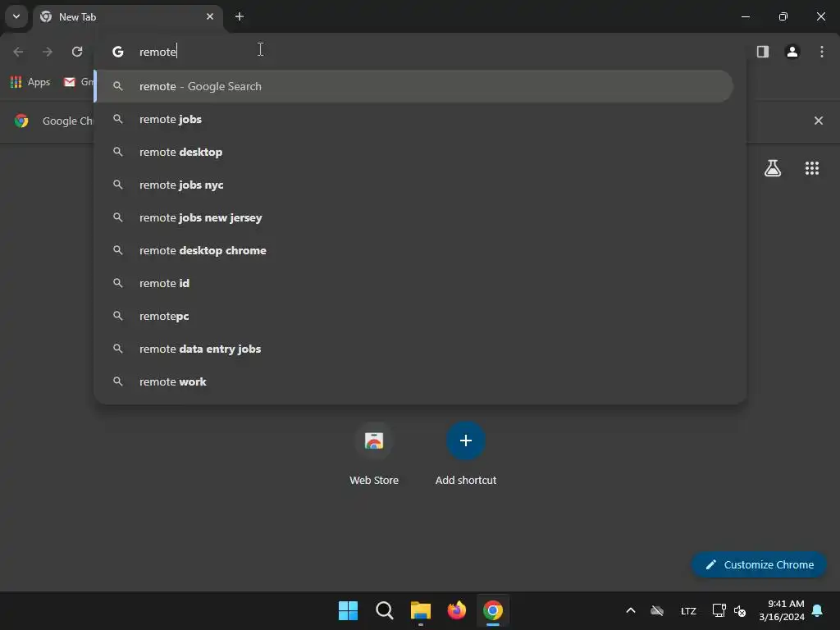Open the tab search dropdown arrow
840x630 pixels.
(16, 16)
